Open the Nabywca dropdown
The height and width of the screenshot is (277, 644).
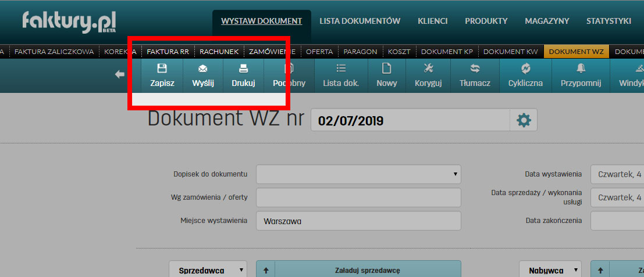click(550, 271)
